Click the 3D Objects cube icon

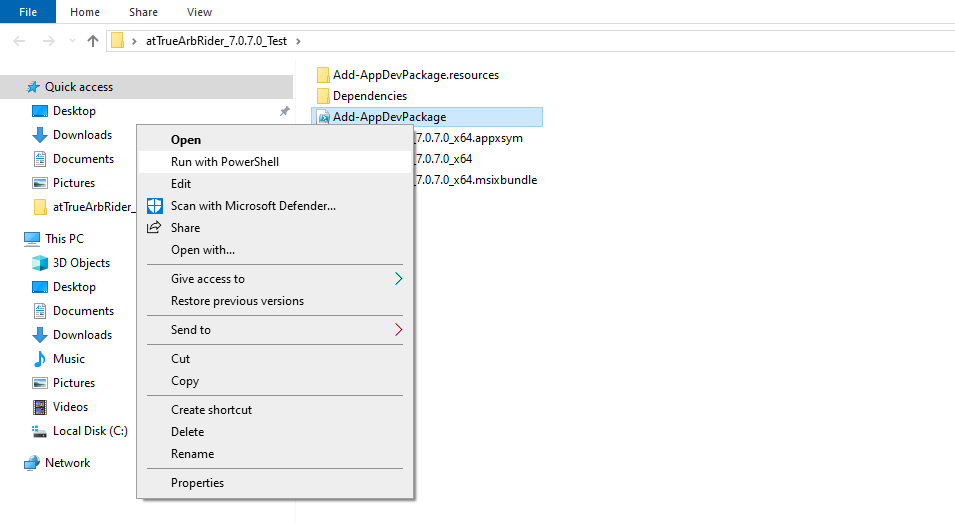[40, 263]
